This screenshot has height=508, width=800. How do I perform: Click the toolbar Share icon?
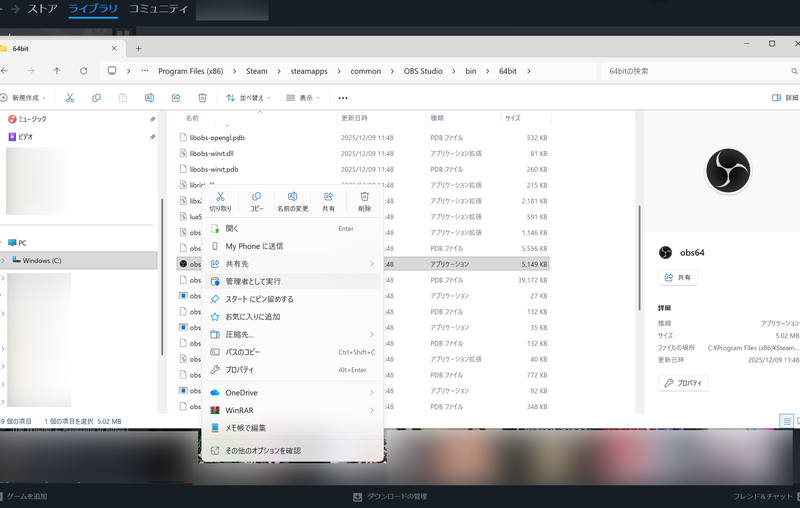pyautogui.click(x=176, y=98)
